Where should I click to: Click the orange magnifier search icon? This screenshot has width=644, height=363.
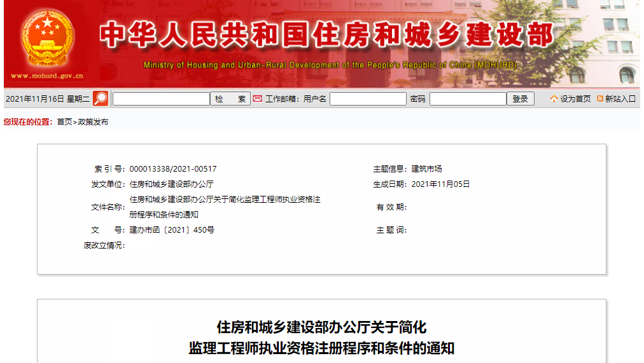point(101,99)
